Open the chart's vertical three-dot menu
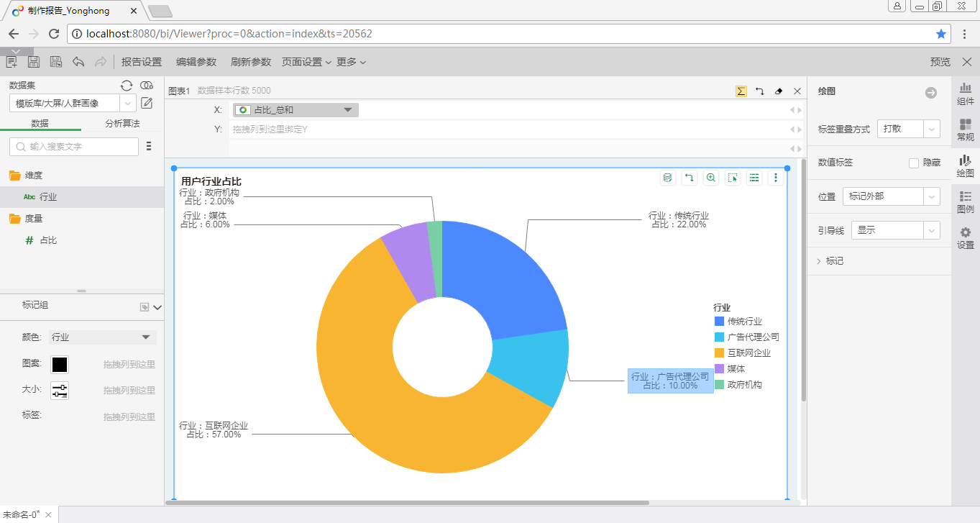Viewport: 980px width, 523px height. [776, 178]
